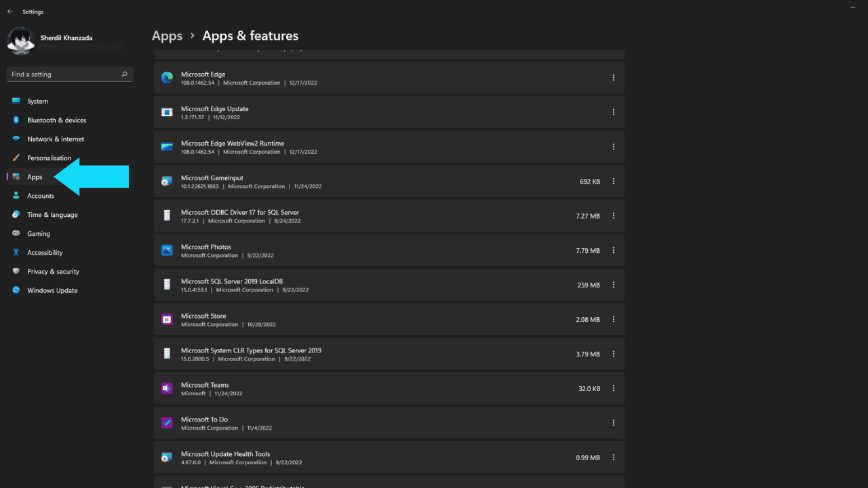Click the Network wifi icon in sidebar
868x488 pixels.
tap(16, 139)
